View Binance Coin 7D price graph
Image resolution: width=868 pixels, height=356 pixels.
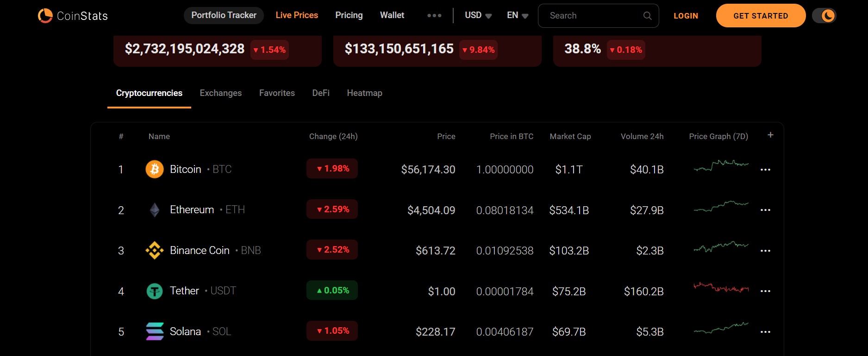721,247
